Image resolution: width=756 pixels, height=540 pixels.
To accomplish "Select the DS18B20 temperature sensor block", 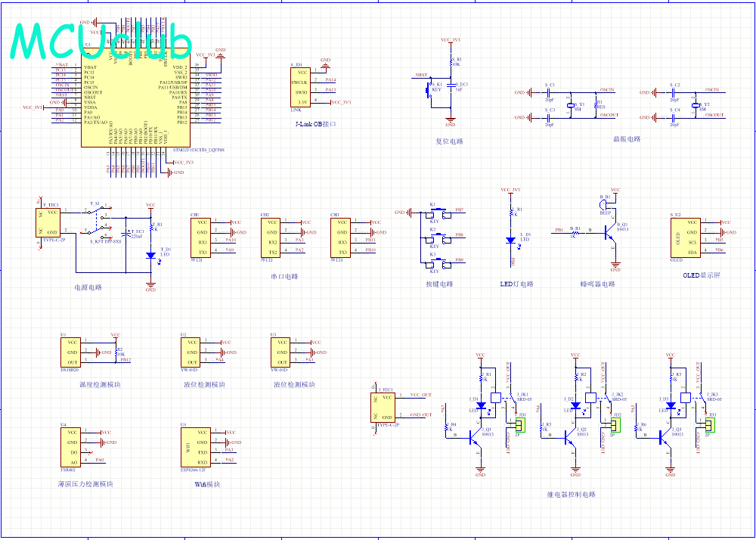I will (x=70, y=352).
